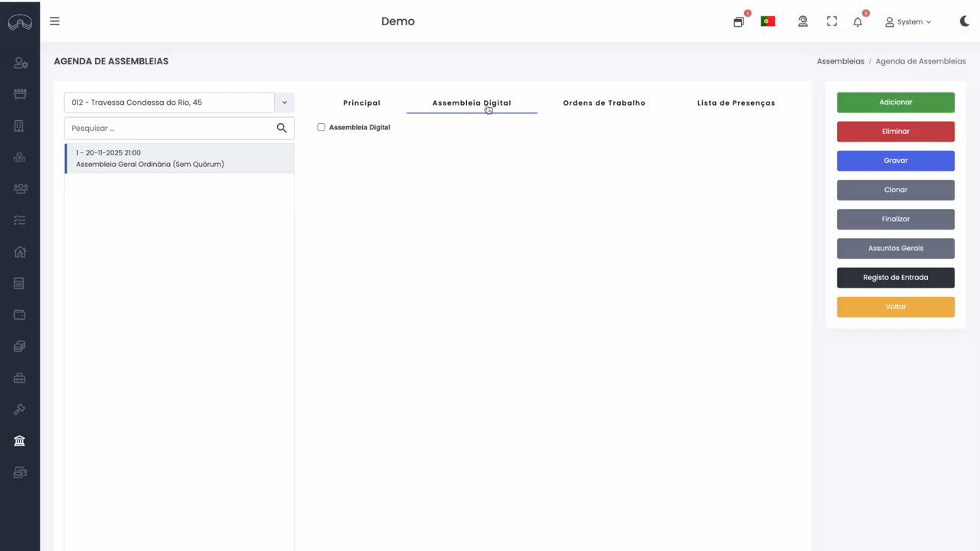Image resolution: width=980 pixels, height=551 pixels.
Task: Open the wallet icon in the sidebar
Action: [20, 315]
